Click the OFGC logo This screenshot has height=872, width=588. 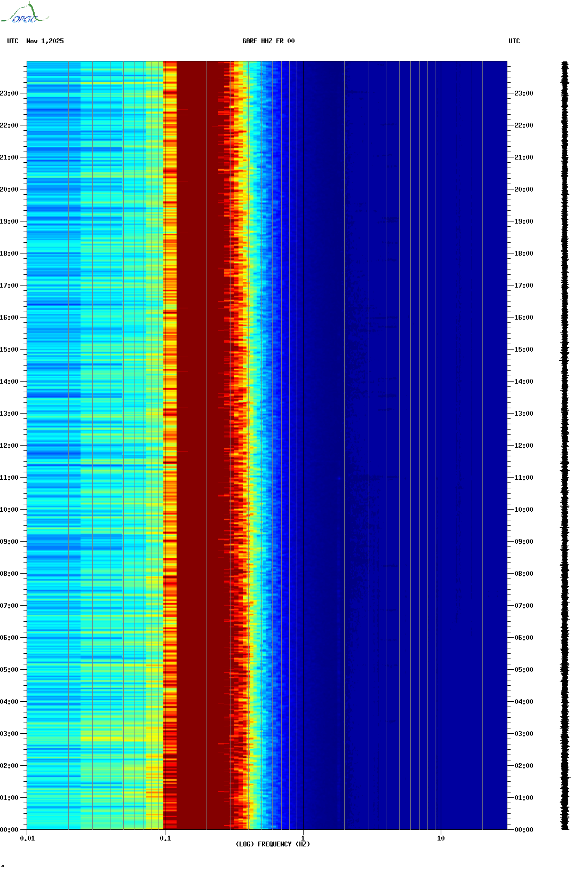pyautogui.click(x=25, y=13)
